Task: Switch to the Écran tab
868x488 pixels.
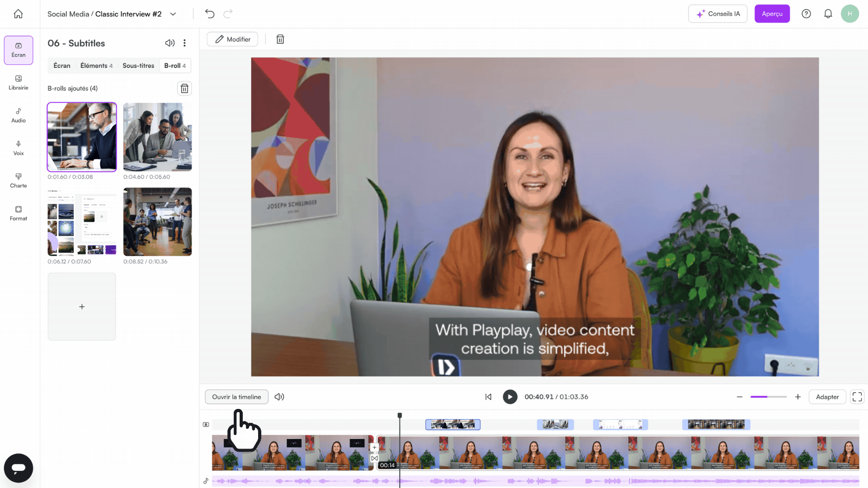Action: coord(62,66)
